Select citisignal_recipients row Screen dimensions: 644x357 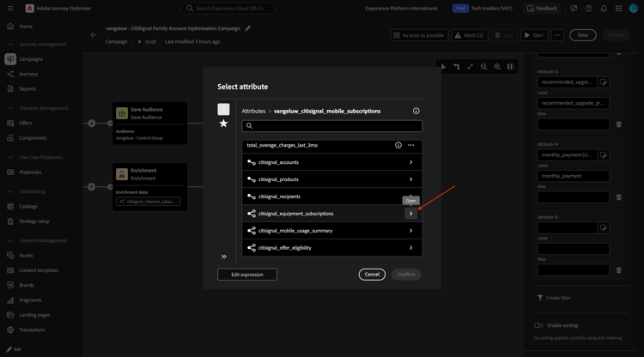pyautogui.click(x=331, y=197)
